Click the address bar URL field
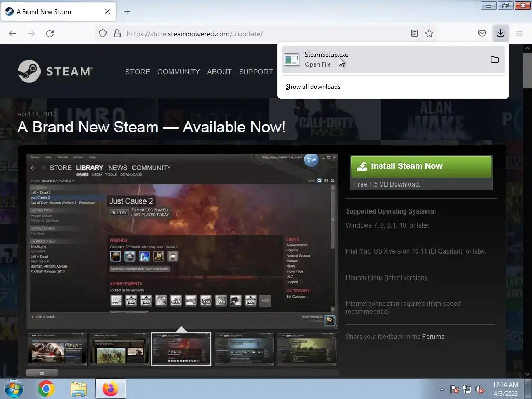 click(267, 34)
